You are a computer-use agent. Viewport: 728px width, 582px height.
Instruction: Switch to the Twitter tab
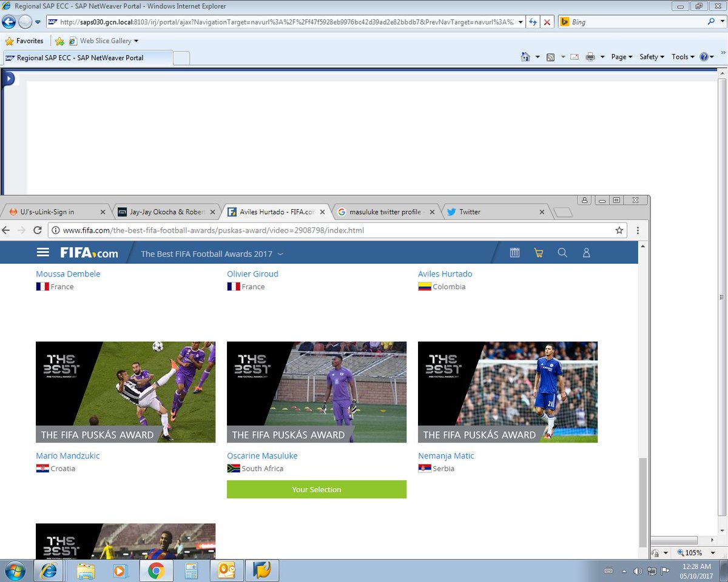pyautogui.click(x=494, y=212)
